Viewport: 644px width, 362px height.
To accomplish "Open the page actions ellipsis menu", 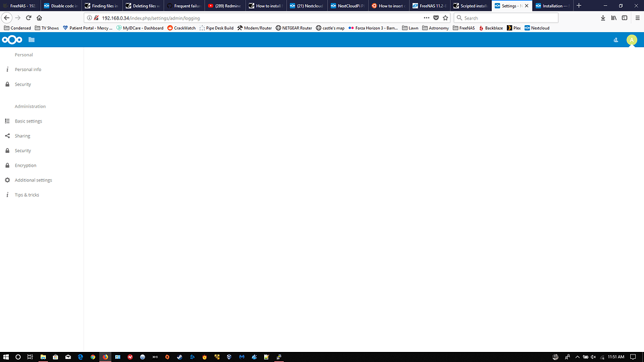I will click(425, 18).
